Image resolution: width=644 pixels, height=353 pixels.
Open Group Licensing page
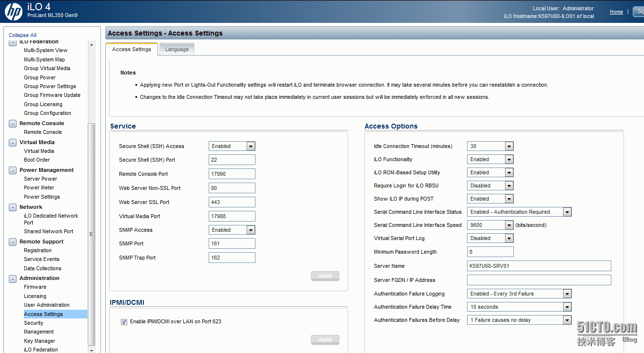pyautogui.click(x=43, y=104)
